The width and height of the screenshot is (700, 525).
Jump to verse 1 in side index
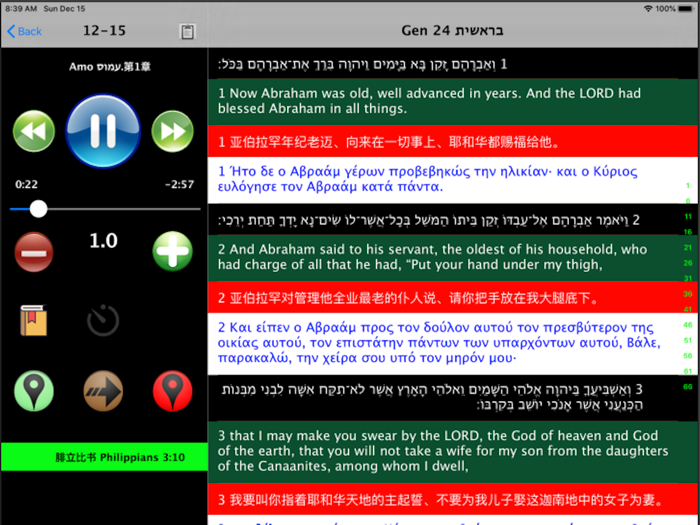pyautogui.click(x=688, y=185)
